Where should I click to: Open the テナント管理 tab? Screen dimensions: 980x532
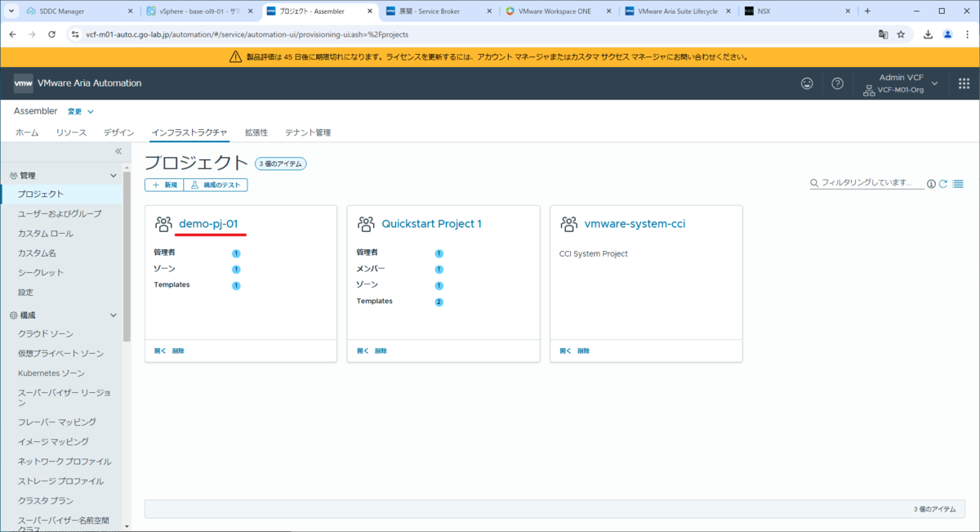pyautogui.click(x=308, y=132)
